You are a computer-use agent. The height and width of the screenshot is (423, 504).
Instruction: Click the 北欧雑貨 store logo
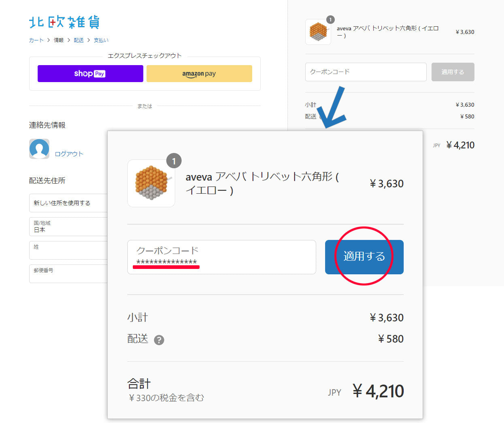pyautogui.click(x=64, y=22)
